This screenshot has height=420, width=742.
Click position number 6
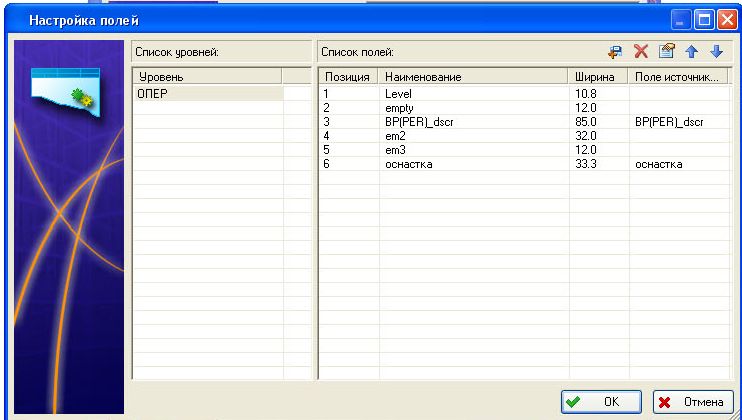(327, 164)
